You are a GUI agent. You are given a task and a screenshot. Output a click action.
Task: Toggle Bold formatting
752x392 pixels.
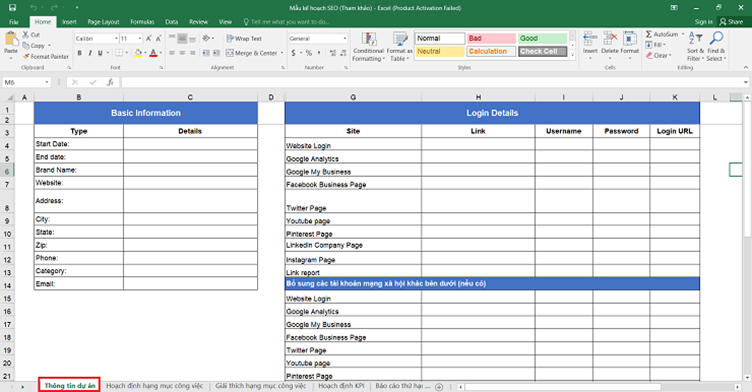[x=80, y=53]
